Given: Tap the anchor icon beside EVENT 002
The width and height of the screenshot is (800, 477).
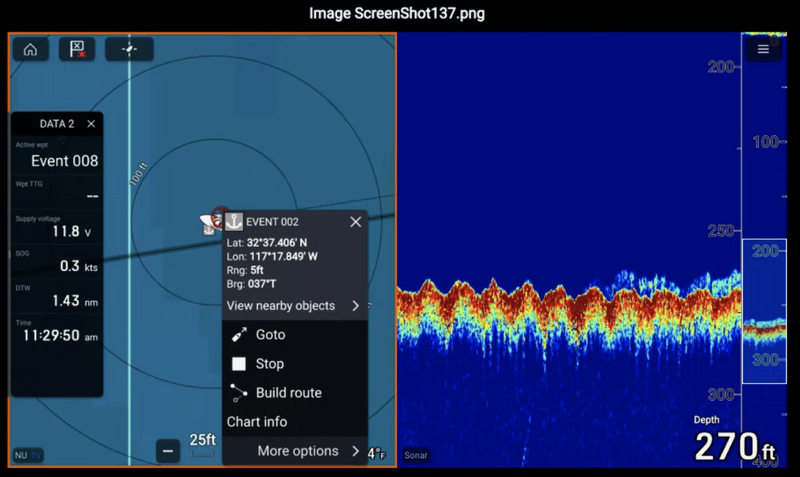Looking at the screenshot, I should [233, 222].
